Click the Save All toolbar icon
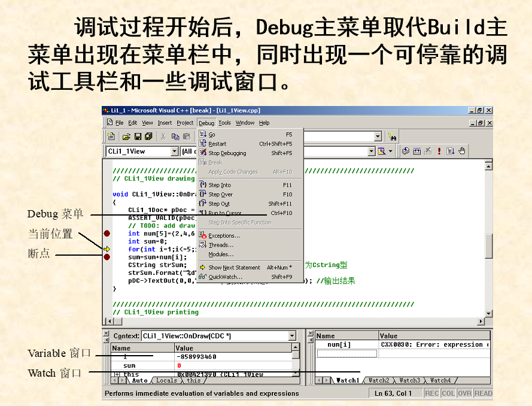This screenshot has width=532, height=406. click(x=148, y=137)
